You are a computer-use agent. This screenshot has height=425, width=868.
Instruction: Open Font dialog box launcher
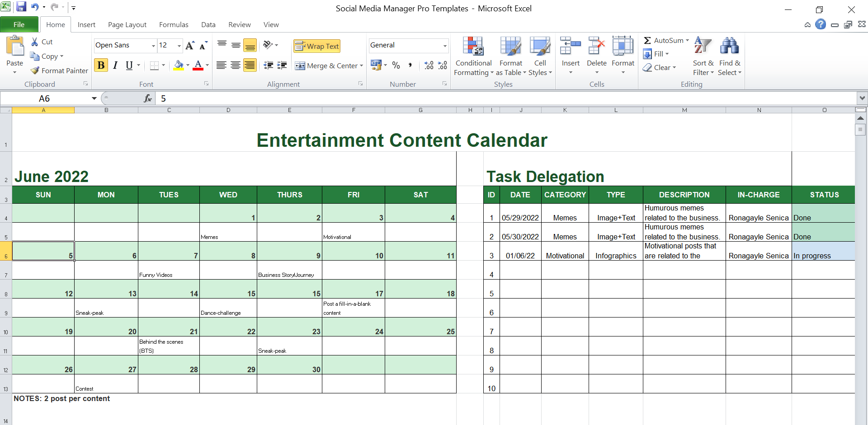pos(206,84)
